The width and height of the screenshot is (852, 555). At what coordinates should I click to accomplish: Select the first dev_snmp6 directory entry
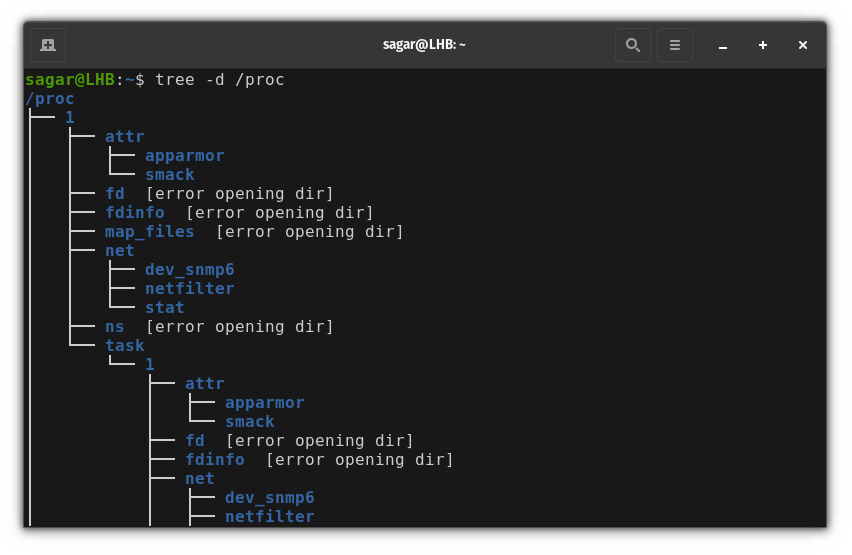[190, 270]
